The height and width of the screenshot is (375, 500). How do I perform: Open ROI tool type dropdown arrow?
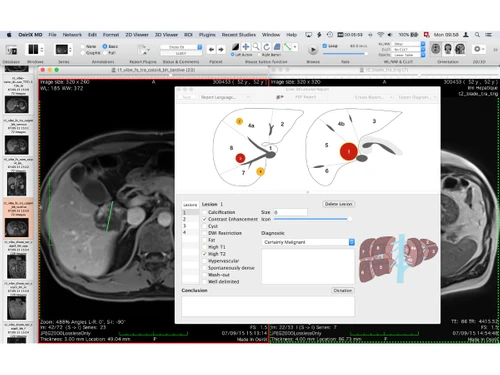tap(295, 47)
